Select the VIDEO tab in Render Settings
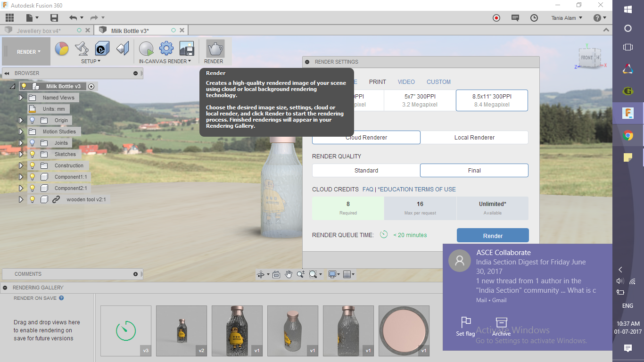 click(x=406, y=82)
